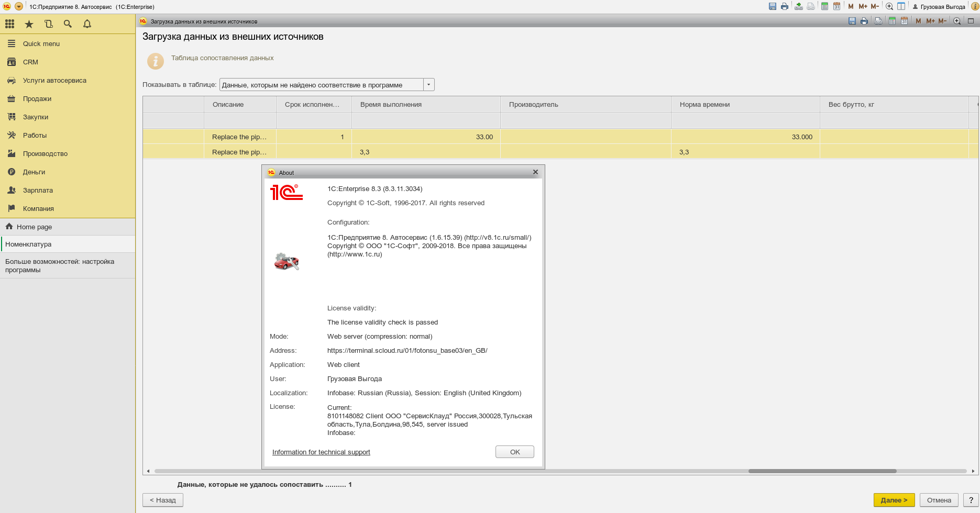Open Favorites star icon
980x513 pixels.
click(x=29, y=24)
